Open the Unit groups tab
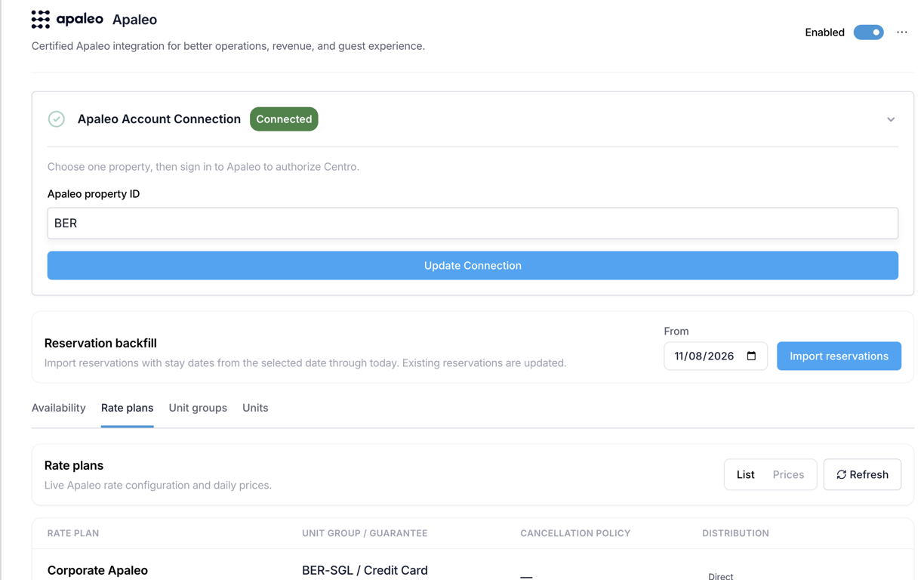This screenshot has height=580, width=924. (198, 408)
